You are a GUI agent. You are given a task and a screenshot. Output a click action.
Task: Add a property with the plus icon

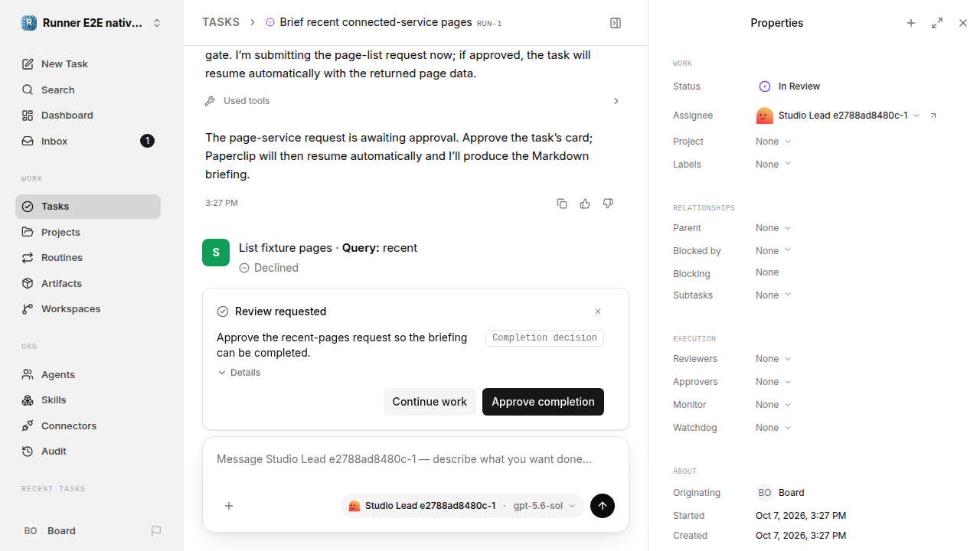[x=911, y=23]
